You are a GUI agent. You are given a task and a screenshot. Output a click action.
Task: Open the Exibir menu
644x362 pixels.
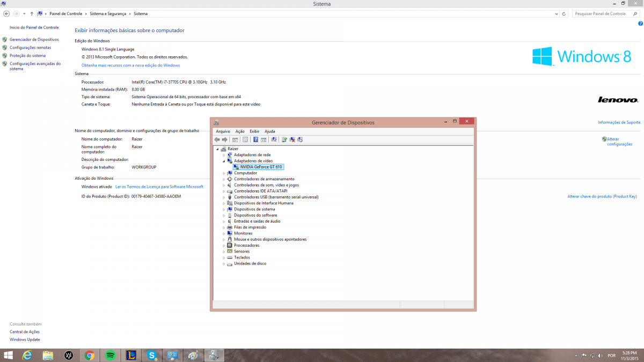254,131
